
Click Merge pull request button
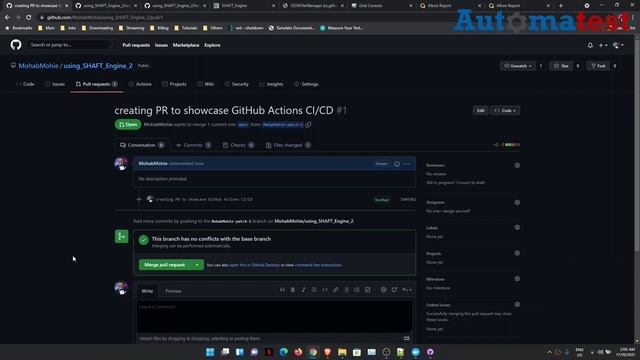click(x=165, y=265)
